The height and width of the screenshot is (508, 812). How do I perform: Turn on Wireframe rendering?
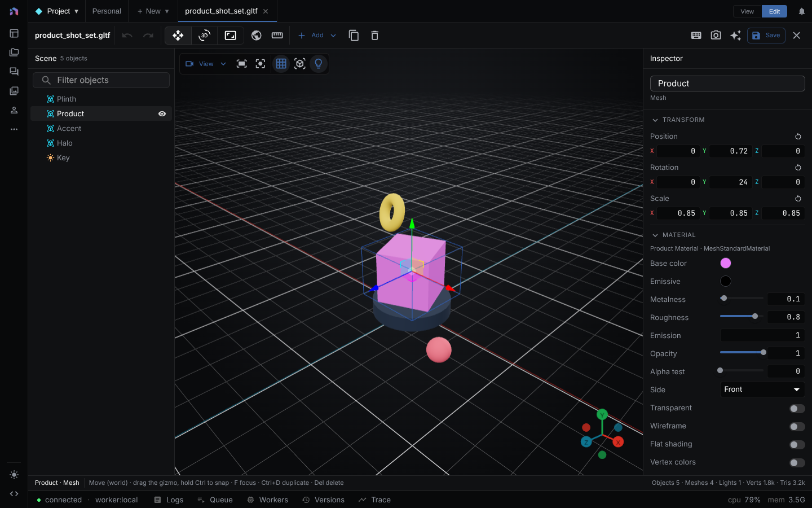pyautogui.click(x=797, y=427)
